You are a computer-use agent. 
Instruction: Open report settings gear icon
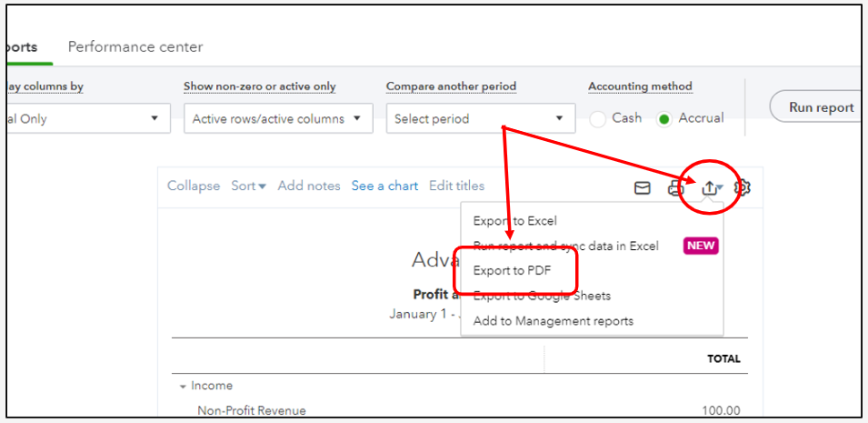743,188
